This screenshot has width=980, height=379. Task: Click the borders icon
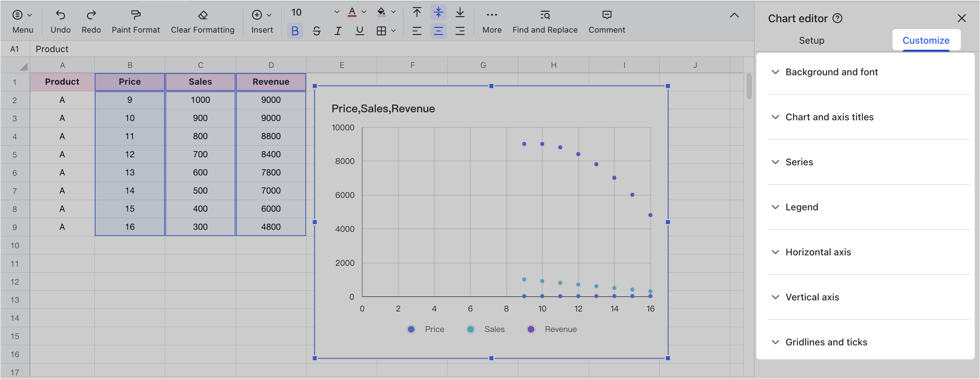(x=381, y=31)
